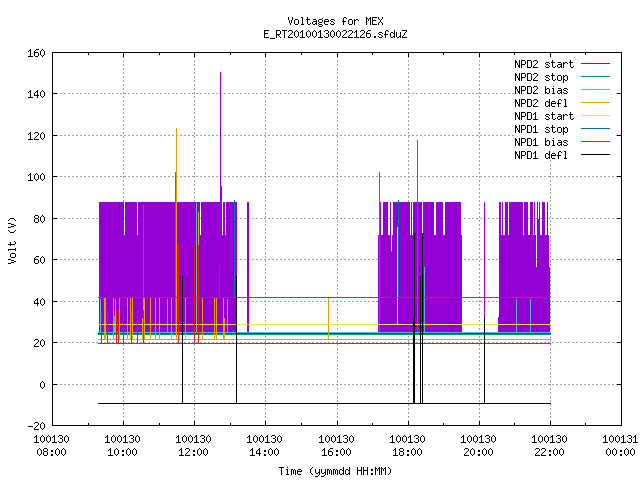The width and height of the screenshot is (640, 480).
Task: Click the NPD2 stop green legend line
Action: coord(595,77)
